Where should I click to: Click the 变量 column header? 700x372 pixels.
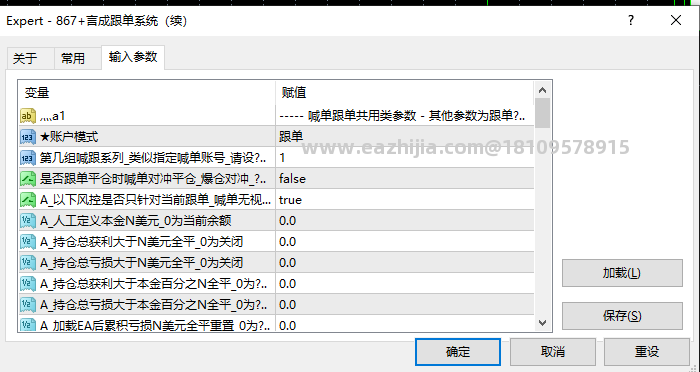(x=146, y=92)
